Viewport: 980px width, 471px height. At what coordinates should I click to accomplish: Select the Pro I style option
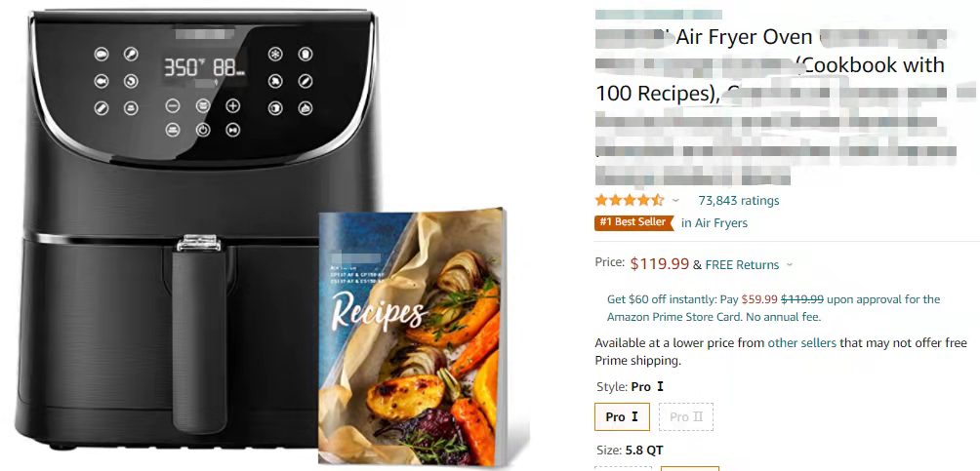coord(622,416)
